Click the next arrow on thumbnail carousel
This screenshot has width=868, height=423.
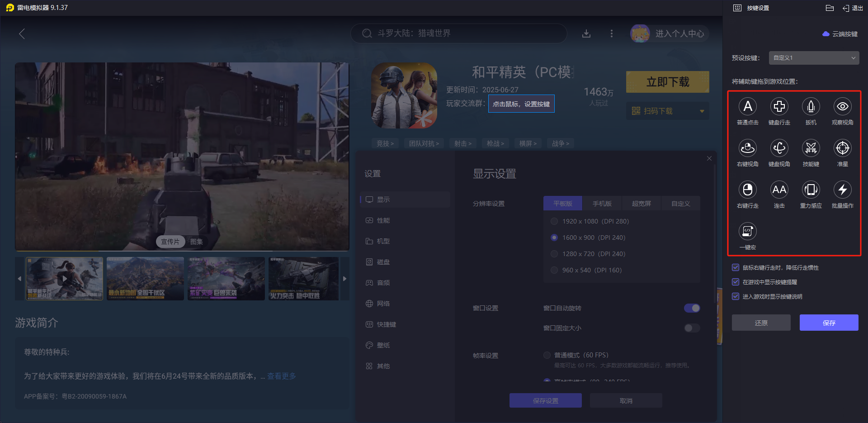pos(344,279)
